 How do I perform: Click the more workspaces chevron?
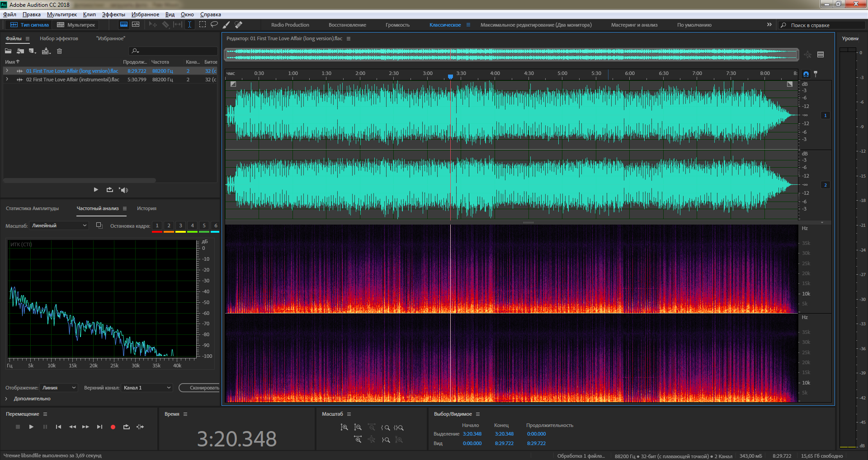769,25
